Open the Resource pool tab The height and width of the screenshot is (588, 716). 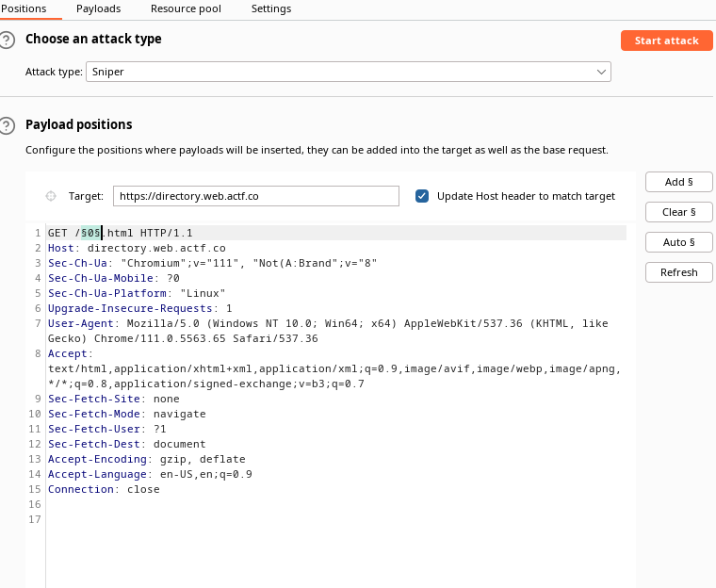tap(186, 8)
